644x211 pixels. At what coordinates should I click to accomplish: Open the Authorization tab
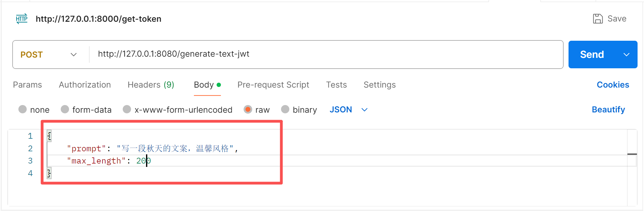coord(85,85)
